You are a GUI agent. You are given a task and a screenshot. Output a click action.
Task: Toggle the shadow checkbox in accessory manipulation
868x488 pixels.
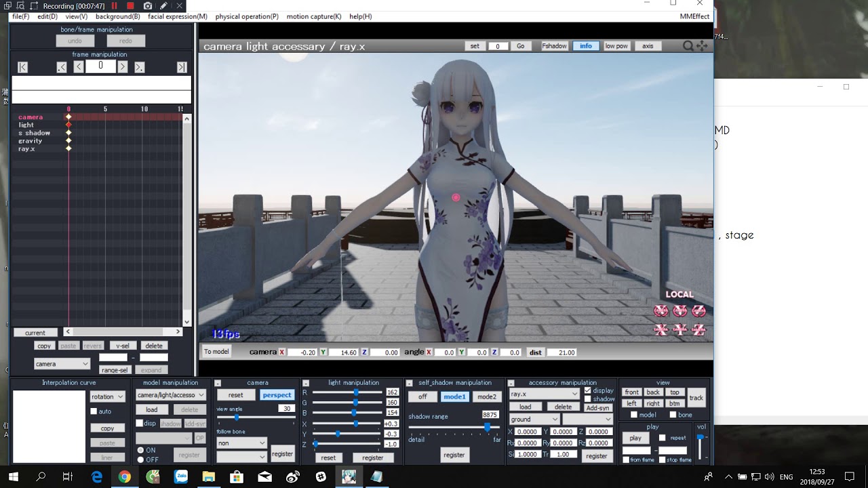(x=589, y=399)
